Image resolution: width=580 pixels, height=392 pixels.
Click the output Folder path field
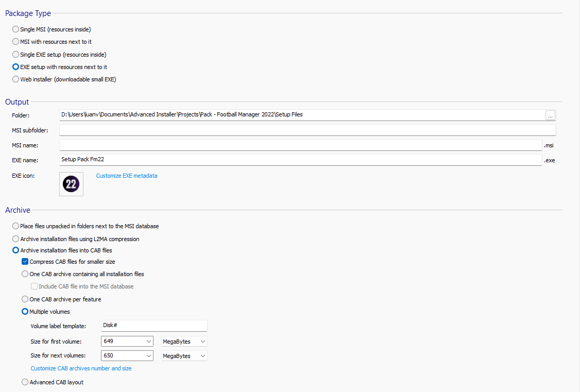coord(301,115)
